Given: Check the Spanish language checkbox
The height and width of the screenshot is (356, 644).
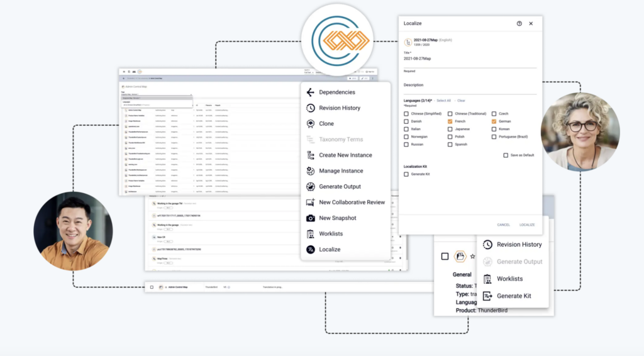Looking at the screenshot, I should (x=450, y=145).
